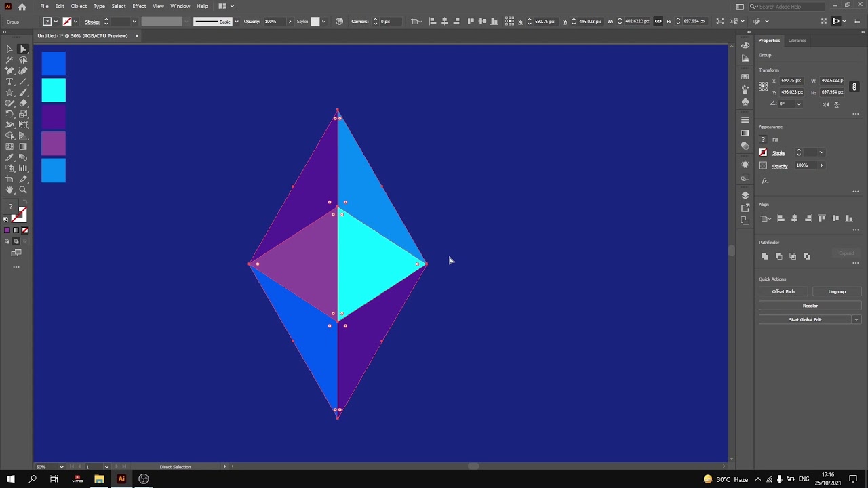Open the Symbols panel icon
The width and height of the screenshot is (868, 488).
[745, 102]
